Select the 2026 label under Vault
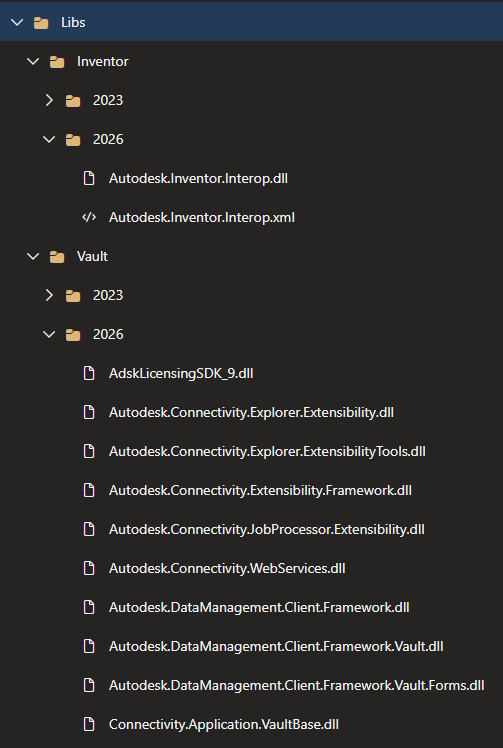This screenshot has height=748, width=503. (x=108, y=334)
